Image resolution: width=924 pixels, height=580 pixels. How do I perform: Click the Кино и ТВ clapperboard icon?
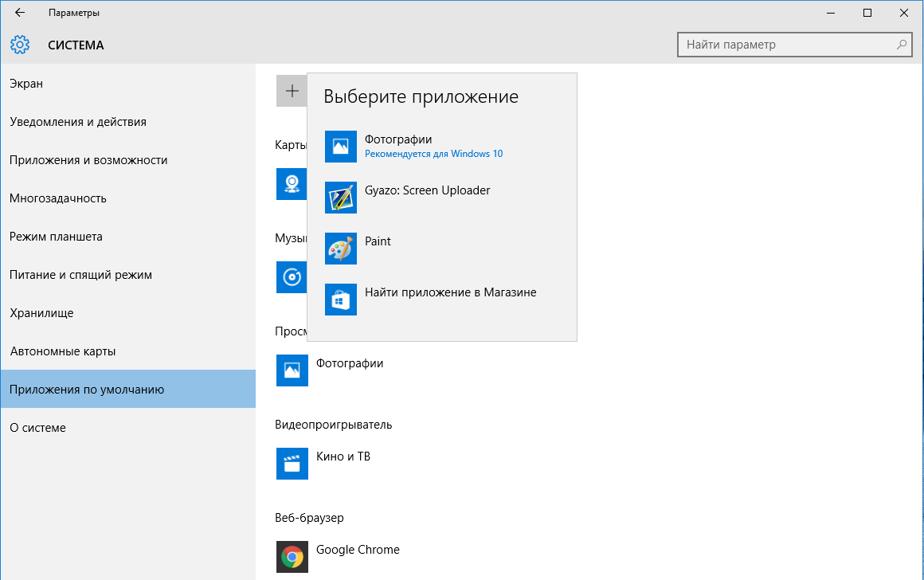click(x=292, y=464)
